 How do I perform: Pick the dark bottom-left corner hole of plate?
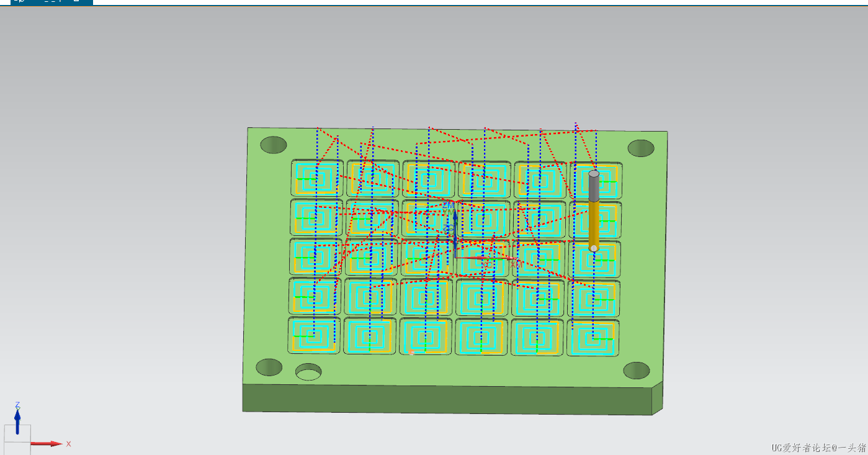[269, 367]
